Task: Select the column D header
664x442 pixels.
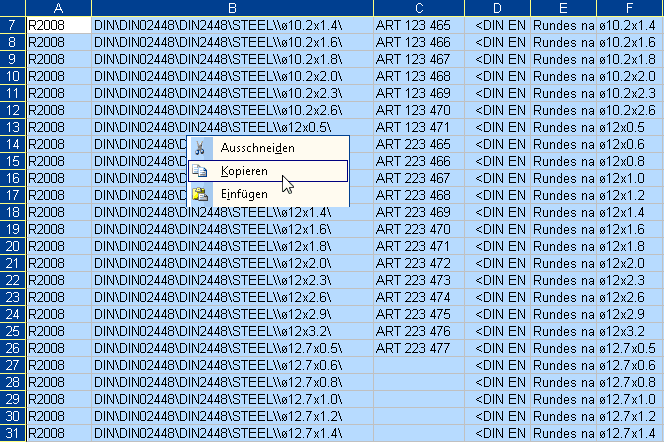Action: 499,8
